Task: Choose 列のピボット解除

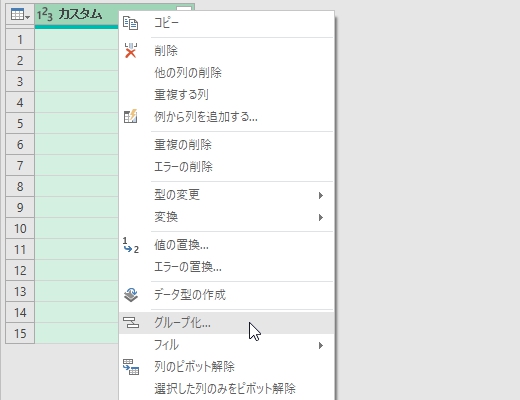Action: click(226, 367)
